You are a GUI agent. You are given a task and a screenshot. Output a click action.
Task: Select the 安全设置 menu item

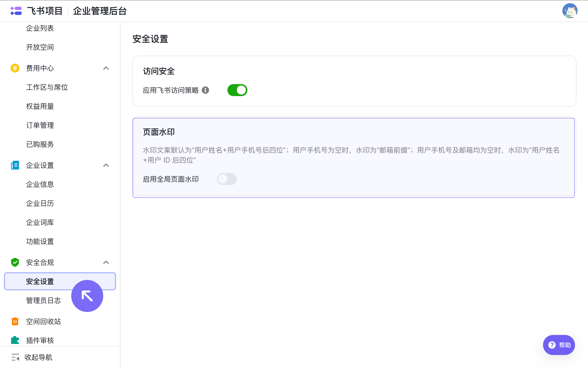click(x=60, y=281)
